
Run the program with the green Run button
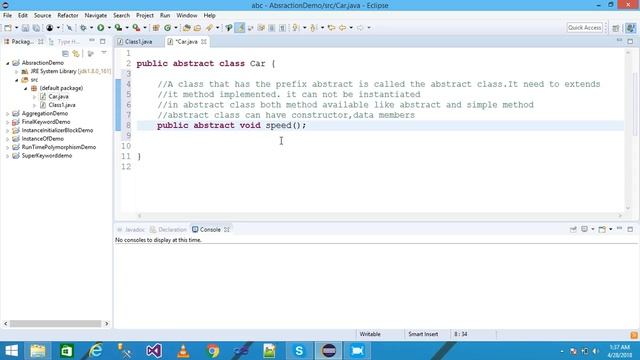100,28
